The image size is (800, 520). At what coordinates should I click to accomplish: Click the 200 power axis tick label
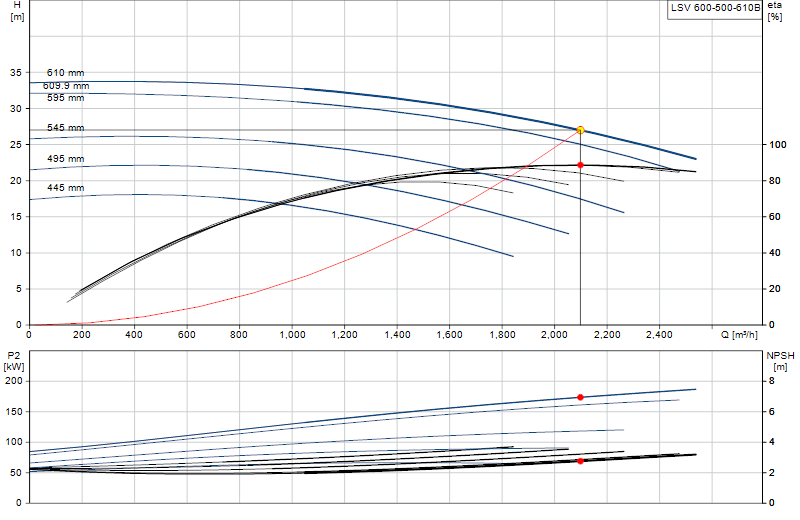pos(14,381)
